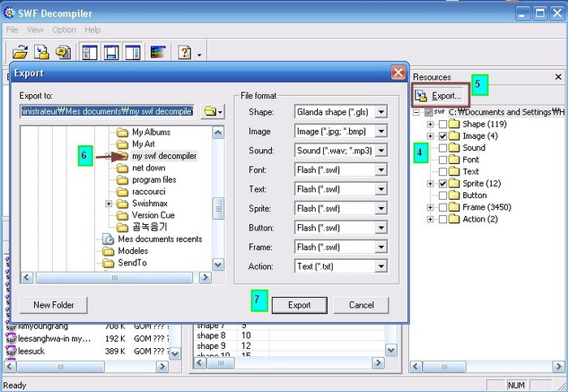Toggle the left panel layout toolbar icon

pos(89,53)
